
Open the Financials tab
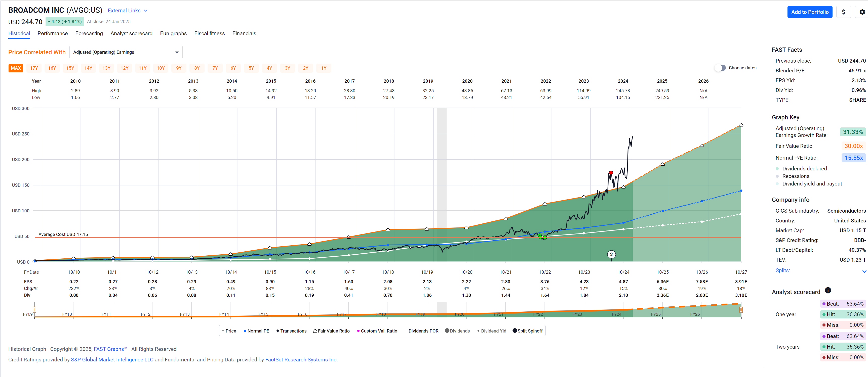click(x=244, y=33)
